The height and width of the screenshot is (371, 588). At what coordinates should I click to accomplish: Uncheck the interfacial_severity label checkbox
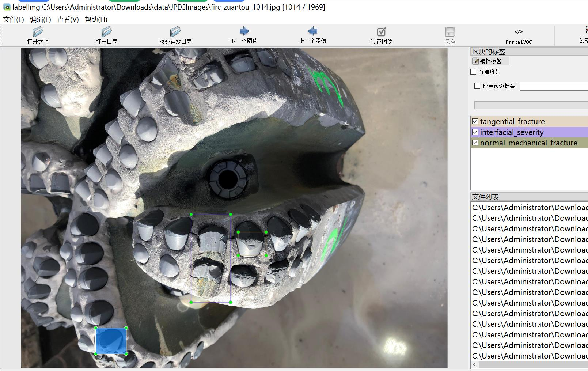coord(475,132)
